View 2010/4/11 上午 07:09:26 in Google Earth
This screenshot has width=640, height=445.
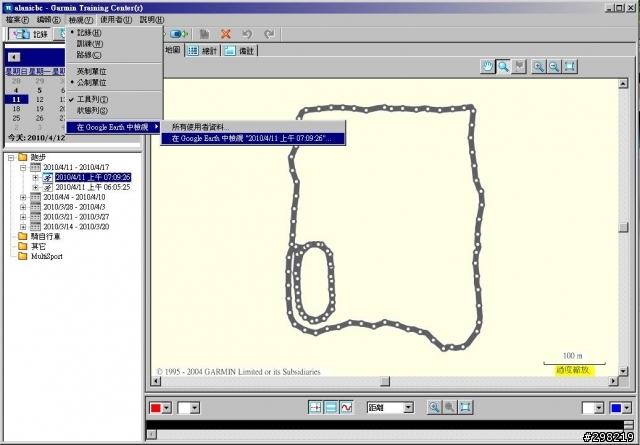click(x=253, y=139)
